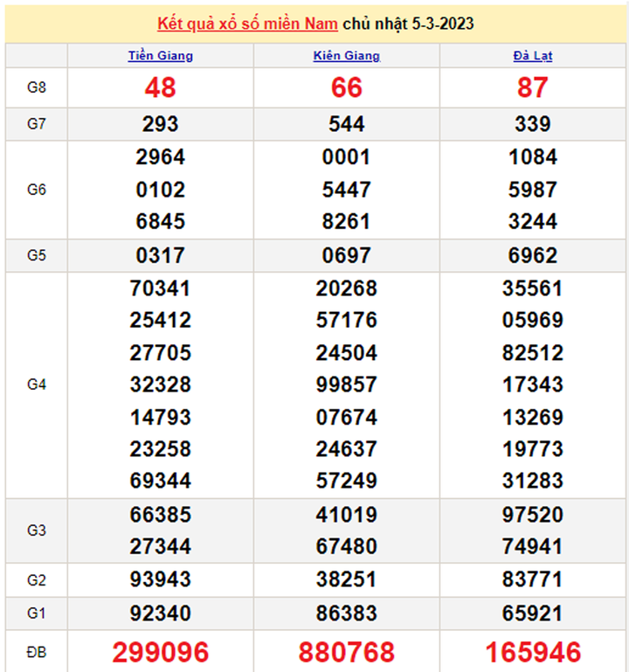Select the G5 number 0697
The image size is (629, 672).
[x=347, y=256]
